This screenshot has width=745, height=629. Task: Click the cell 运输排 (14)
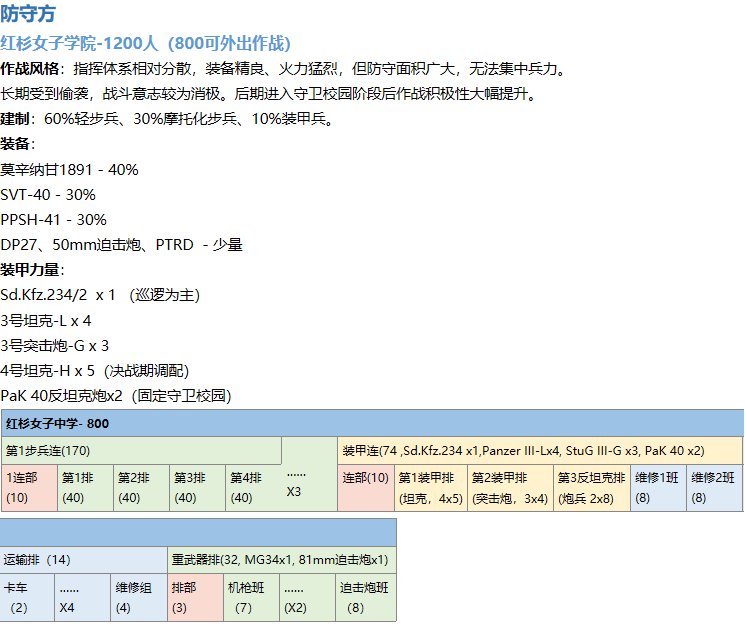click(84, 560)
